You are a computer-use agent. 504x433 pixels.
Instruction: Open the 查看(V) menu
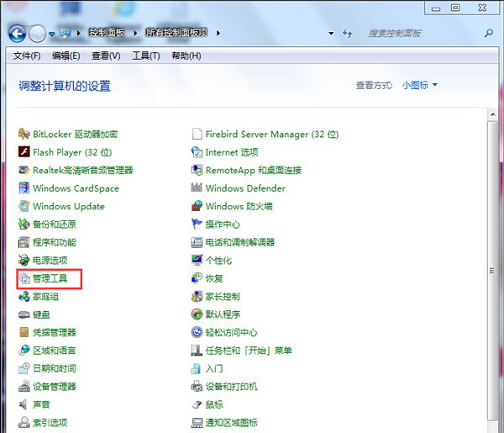106,56
